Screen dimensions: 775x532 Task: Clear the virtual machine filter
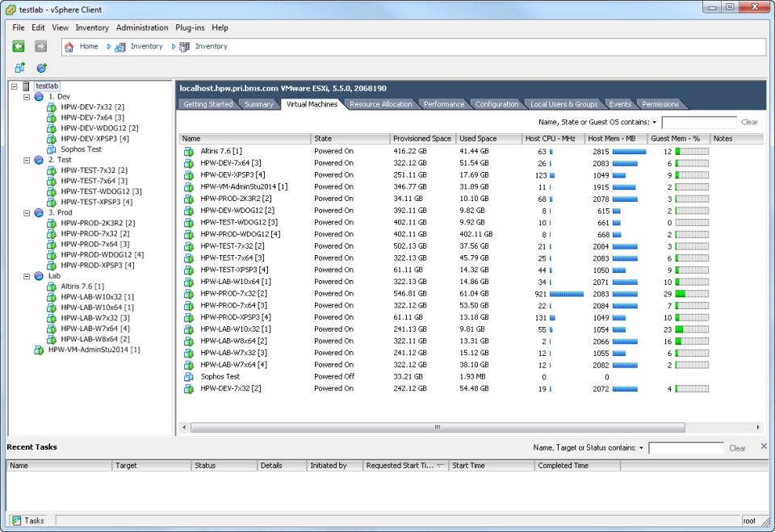point(749,122)
